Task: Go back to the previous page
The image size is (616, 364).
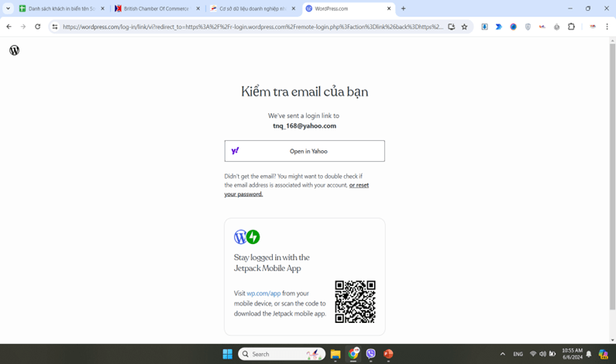Action: (x=9, y=26)
